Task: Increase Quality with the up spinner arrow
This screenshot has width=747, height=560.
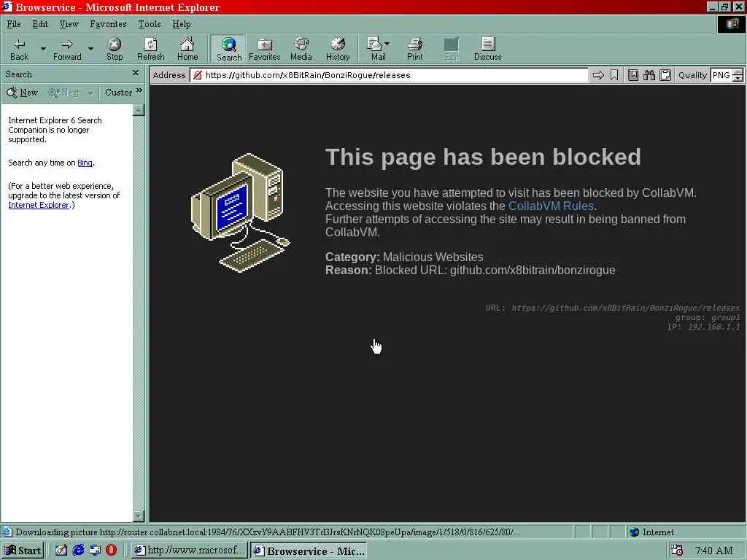Action: click(x=738, y=72)
